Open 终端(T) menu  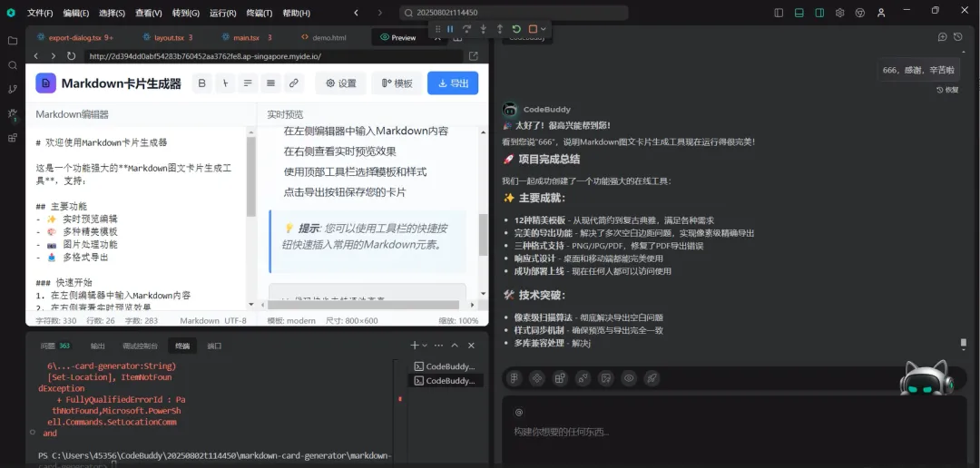(260, 13)
